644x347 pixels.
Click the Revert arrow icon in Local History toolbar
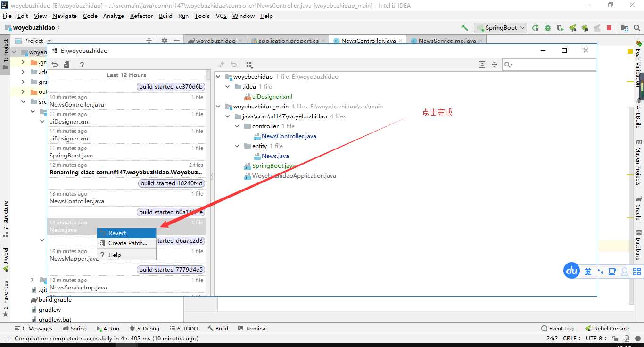tap(55, 65)
